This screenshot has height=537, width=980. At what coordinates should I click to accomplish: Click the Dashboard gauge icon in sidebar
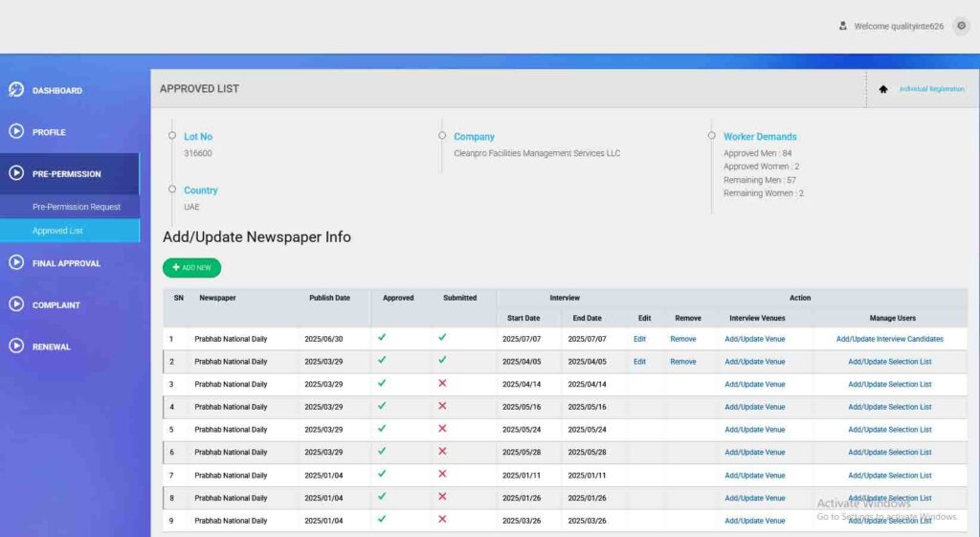coord(16,90)
